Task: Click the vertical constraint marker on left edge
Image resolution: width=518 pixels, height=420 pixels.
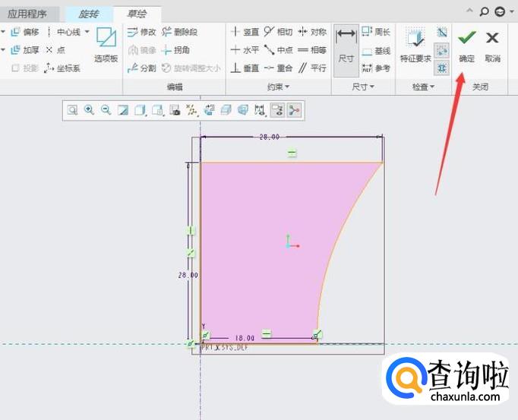Action: (x=191, y=230)
